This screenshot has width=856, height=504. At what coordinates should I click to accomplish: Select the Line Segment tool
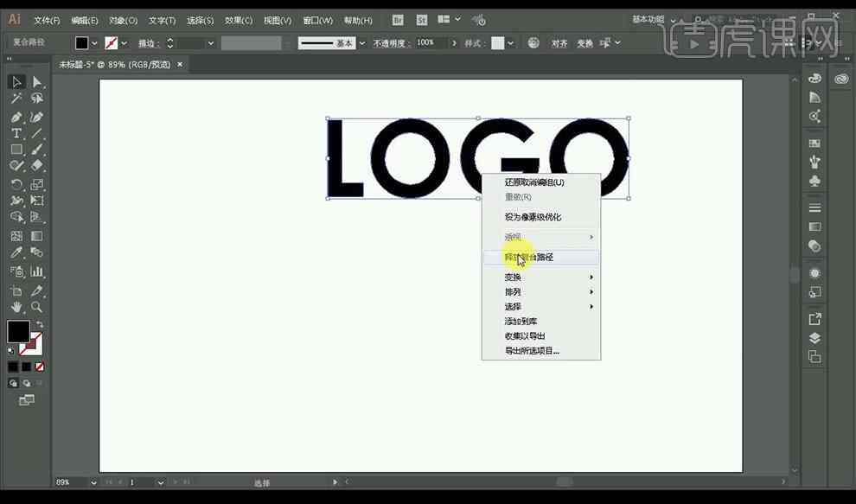(x=36, y=133)
